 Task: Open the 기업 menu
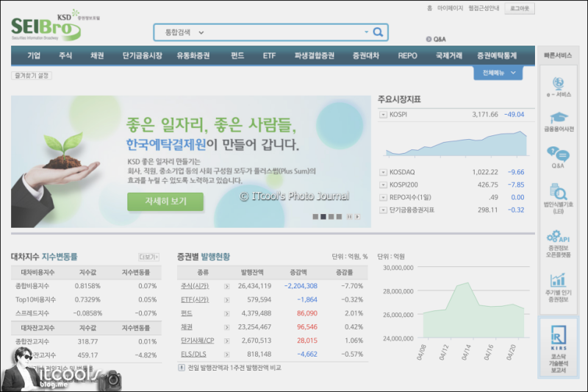(34, 55)
